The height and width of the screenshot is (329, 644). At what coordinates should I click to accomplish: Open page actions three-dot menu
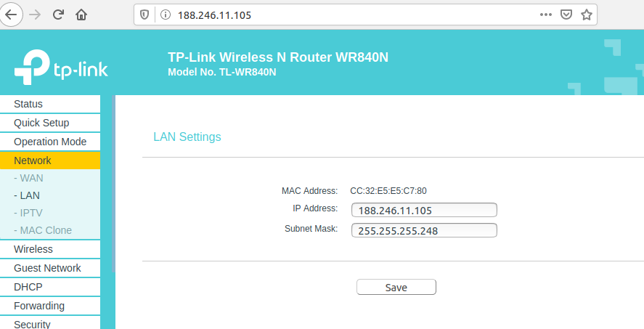point(546,15)
